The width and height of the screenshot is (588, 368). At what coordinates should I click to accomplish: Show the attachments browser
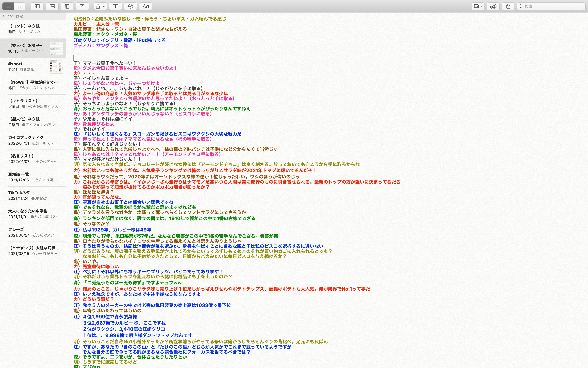52,6
